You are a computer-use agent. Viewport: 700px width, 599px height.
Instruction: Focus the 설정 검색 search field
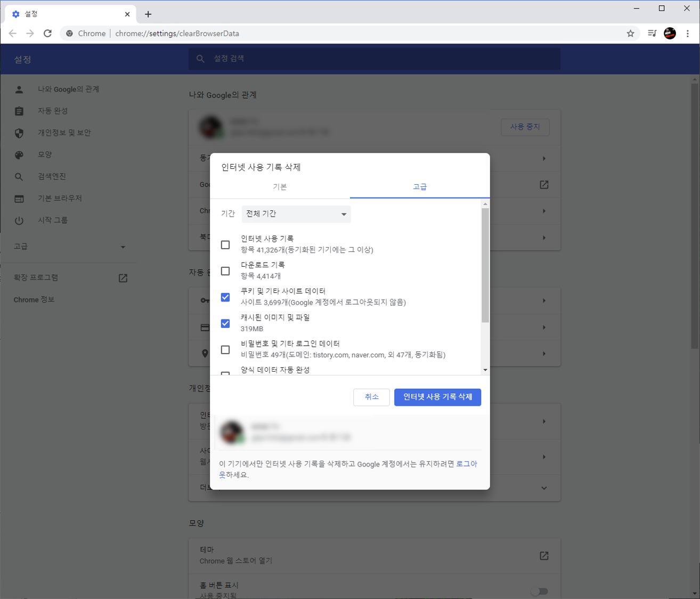(374, 59)
